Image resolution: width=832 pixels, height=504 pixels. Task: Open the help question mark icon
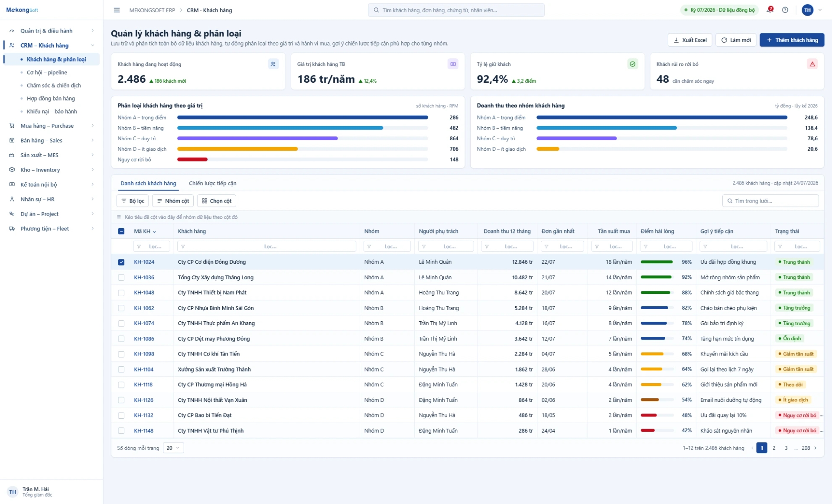(785, 10)
